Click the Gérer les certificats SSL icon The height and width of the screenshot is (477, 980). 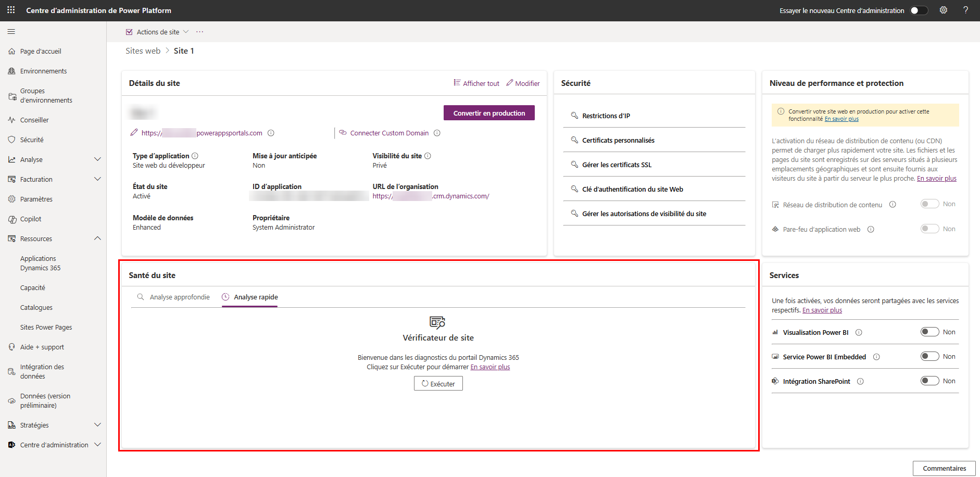click(x=574, y=164)
